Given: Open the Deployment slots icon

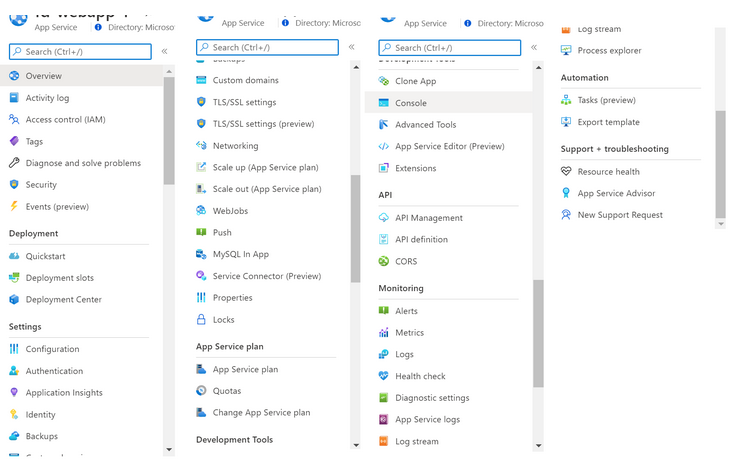Looking at the screenshot, I should click(x=14, y=278).
